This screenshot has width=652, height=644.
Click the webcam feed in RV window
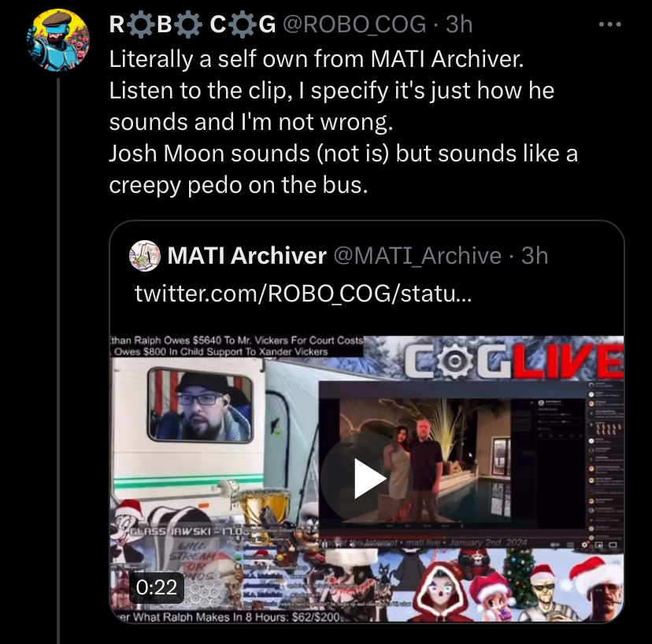pos(200,405)
